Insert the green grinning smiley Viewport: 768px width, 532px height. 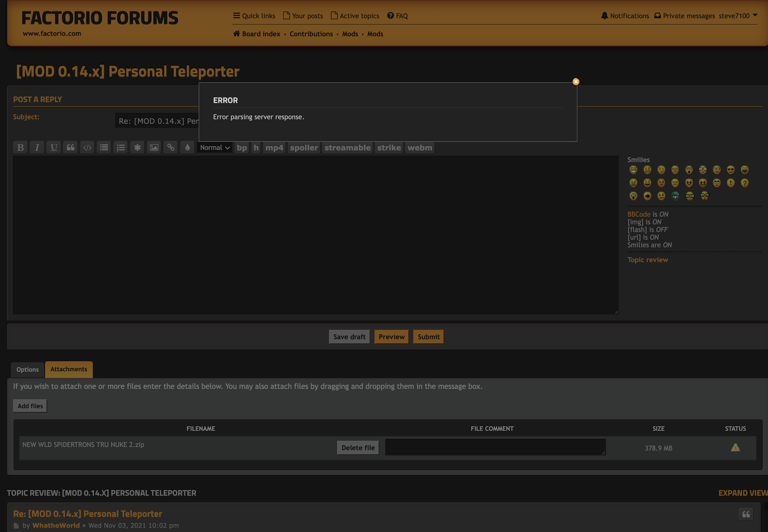tap(675, 196)
